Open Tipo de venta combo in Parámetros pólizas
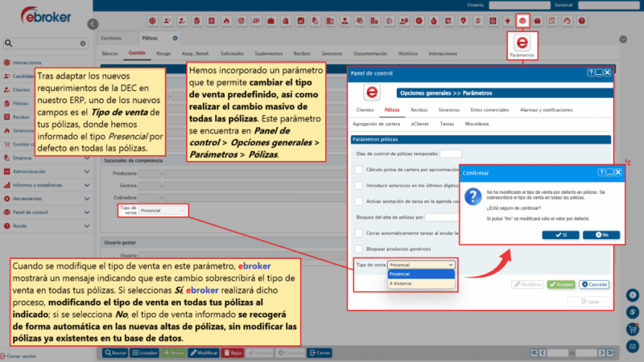Image resolution: width=644 pixels, height=362 pixels. [421, 265]
